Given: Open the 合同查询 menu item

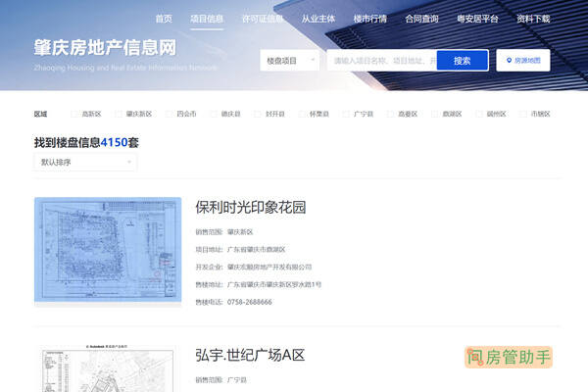Looking at the screenshot, I should click(421, 19).
